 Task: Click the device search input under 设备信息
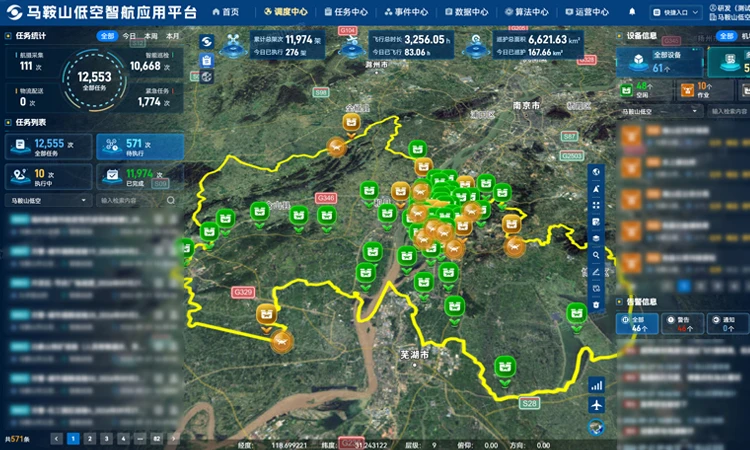pos(728,111)
